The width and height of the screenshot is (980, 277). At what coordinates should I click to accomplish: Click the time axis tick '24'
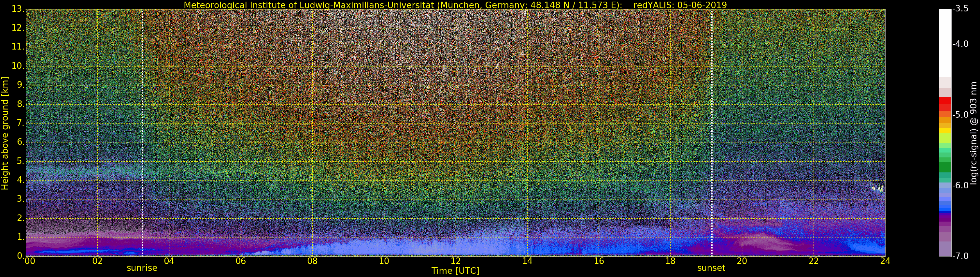[x=885, y=261]
